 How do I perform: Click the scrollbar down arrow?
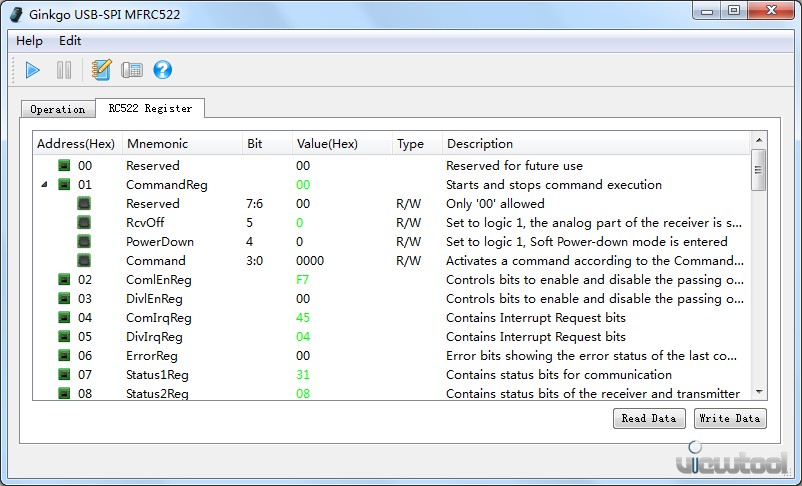(759, 392)
